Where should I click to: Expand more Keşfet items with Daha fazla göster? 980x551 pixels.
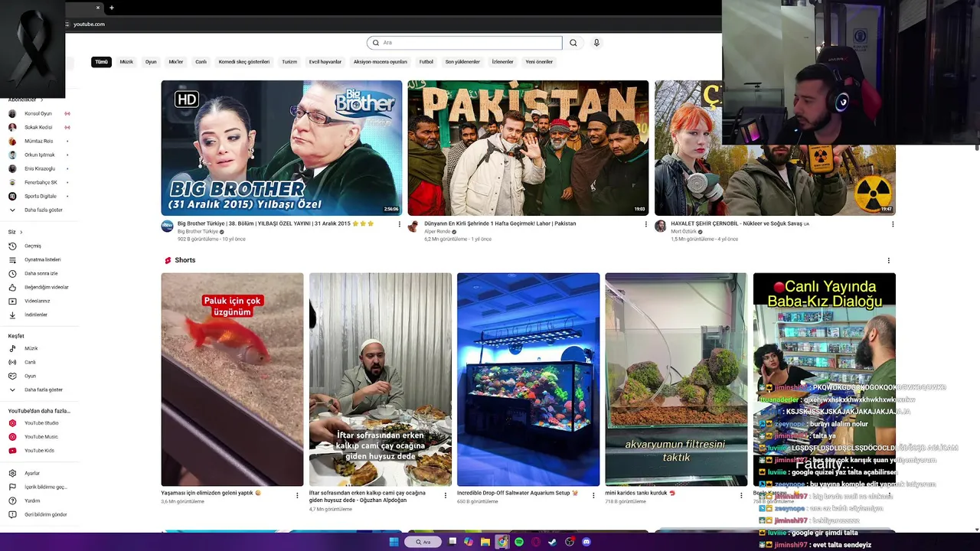[x=43, y=390]
